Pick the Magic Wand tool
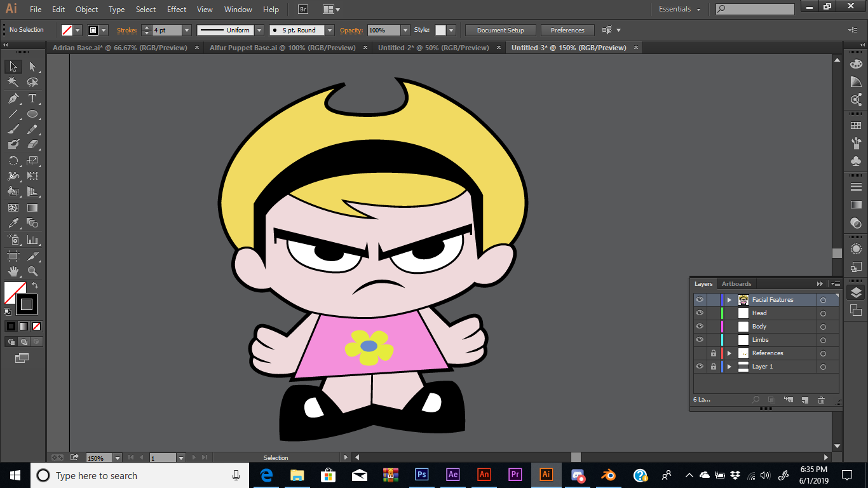The width and height of the screenshot is (868, 488). [13, 82]
